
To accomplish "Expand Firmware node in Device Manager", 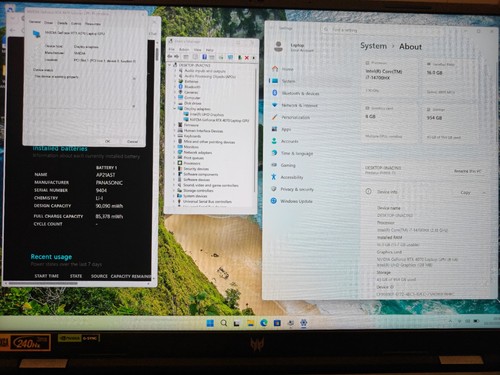I will coord(175,125).
